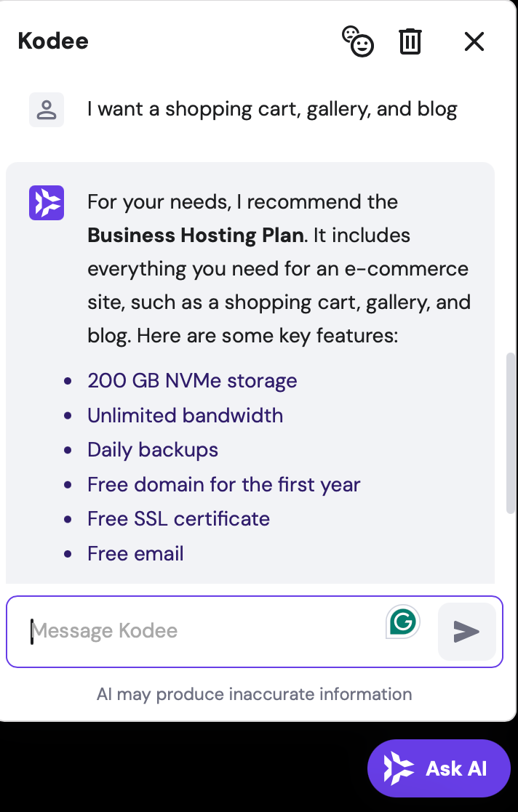Clear the chat with the trash icon
The image size is (518, 812).
pyautogui.click(x=410, y=41)
